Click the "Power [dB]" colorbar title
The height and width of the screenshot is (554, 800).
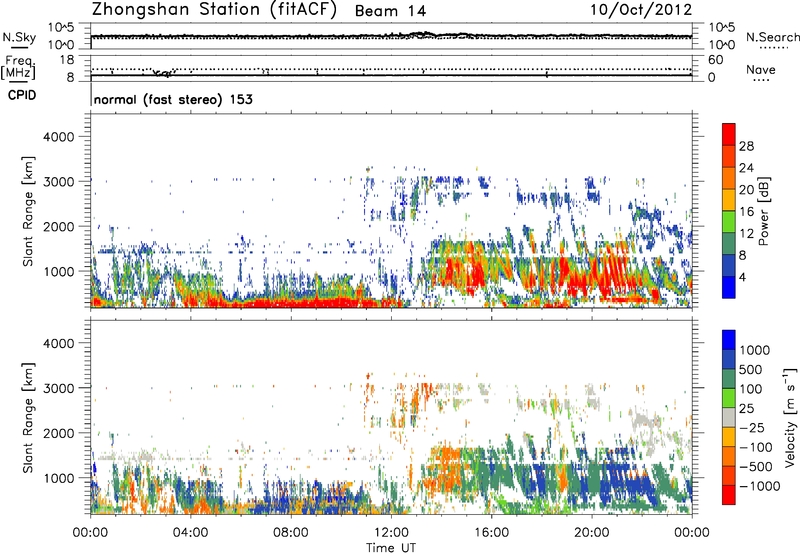(x=763, y=211)
